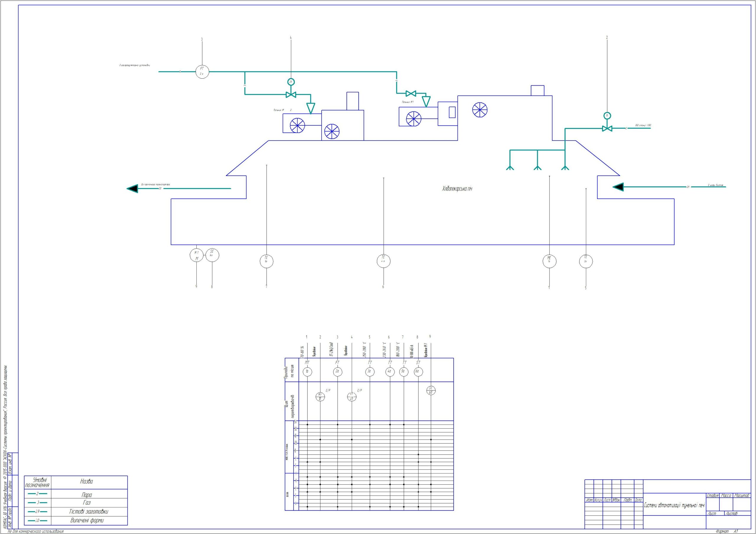Click the Газ legend row

click(x=76, y=503)
